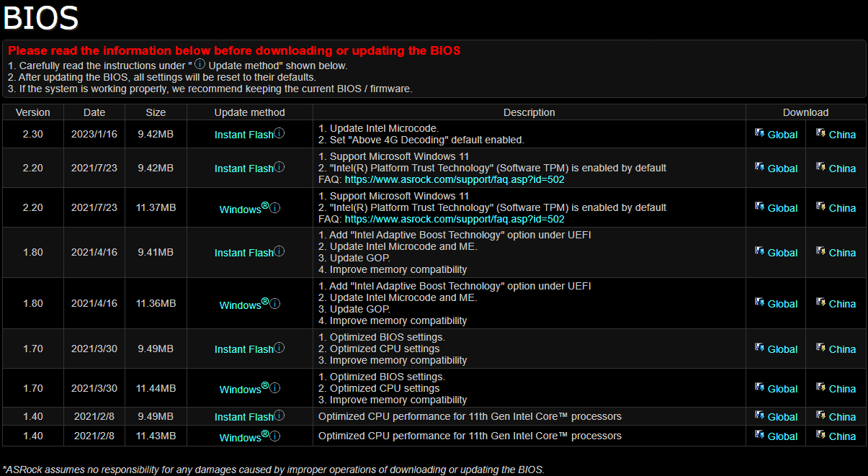This screenshot has width=868, height=476.
Task: Click info icon beside Windows for 2.20 11.37MB
Action: click(275, 207)
